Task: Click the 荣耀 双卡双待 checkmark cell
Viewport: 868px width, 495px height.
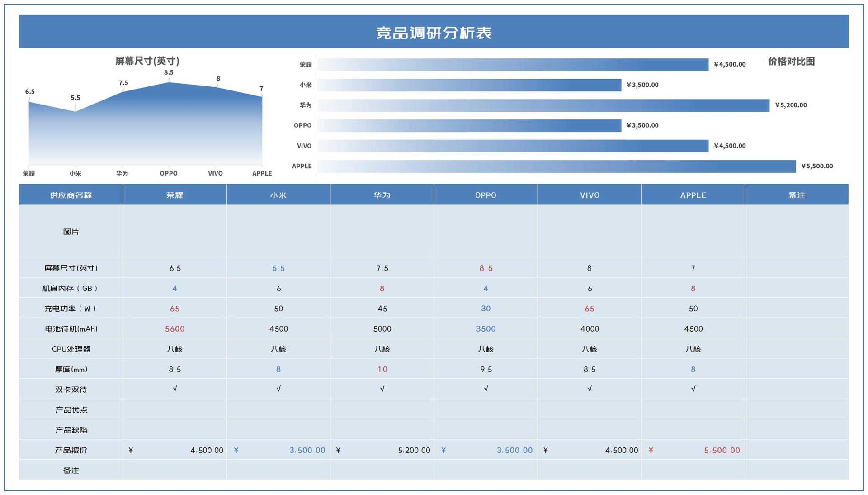Action: (175, 389)
